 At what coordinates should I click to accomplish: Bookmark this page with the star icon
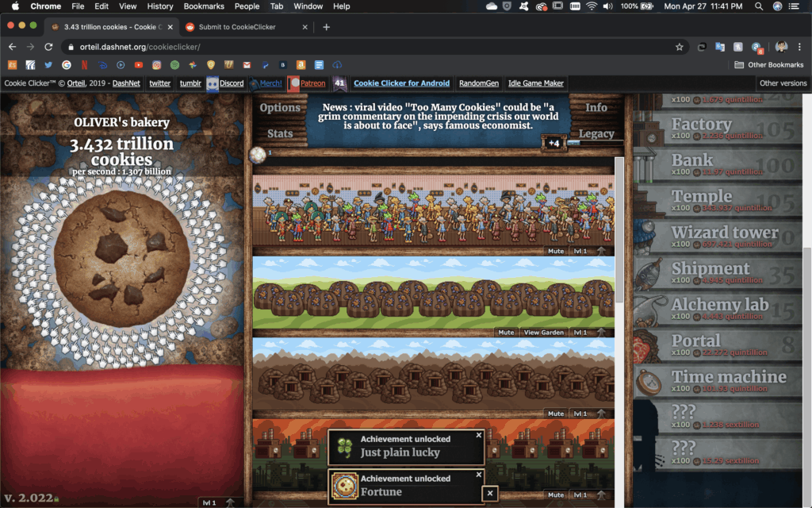tap(680, 47)
